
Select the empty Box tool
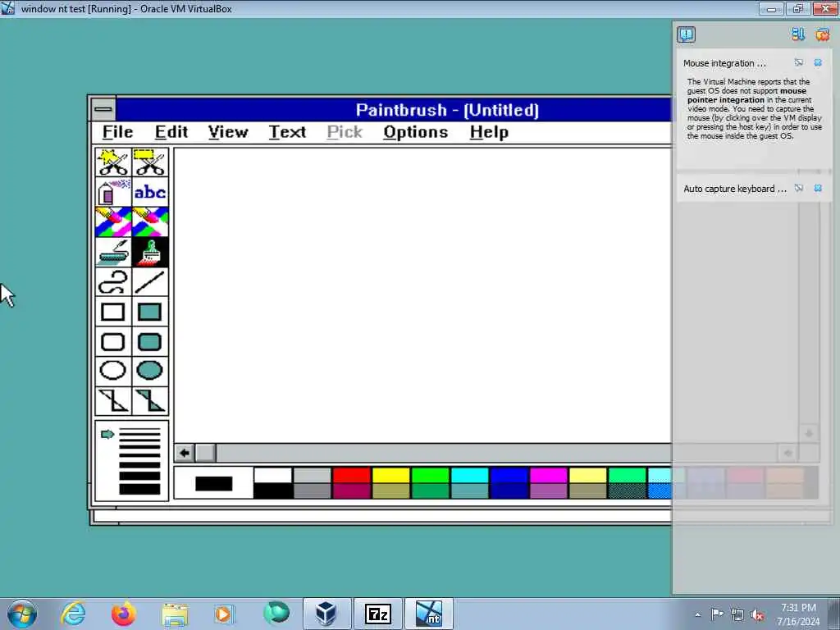coord(113,312)
